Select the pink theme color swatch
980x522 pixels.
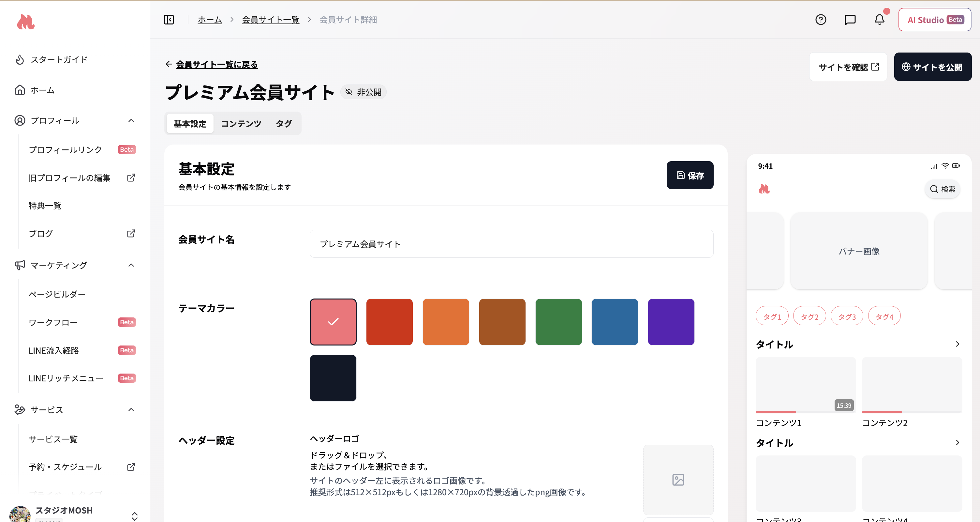[x=333, y=322]
